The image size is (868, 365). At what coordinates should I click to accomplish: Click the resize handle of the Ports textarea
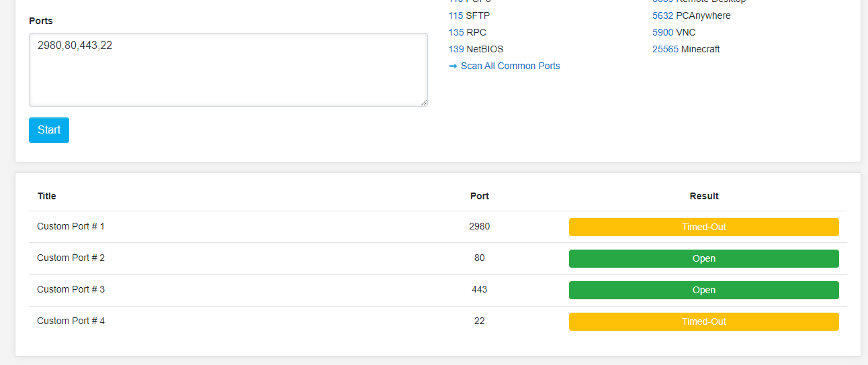click(x=424, y=103)
